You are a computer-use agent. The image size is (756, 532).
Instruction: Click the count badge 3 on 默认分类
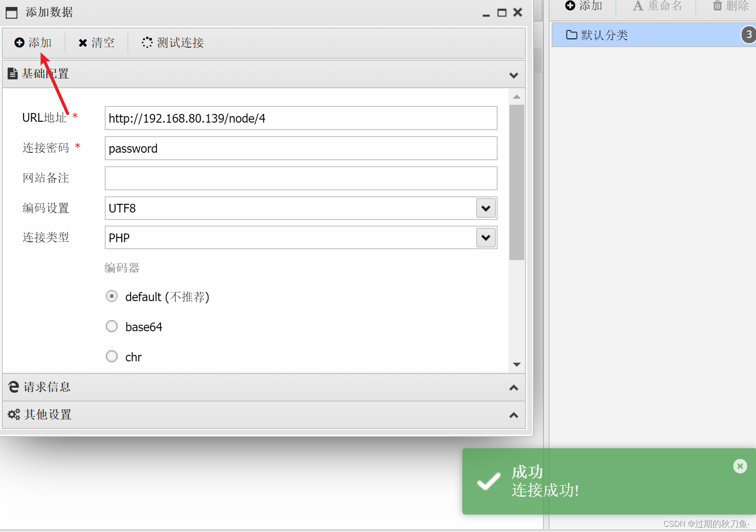coord(749,34)
